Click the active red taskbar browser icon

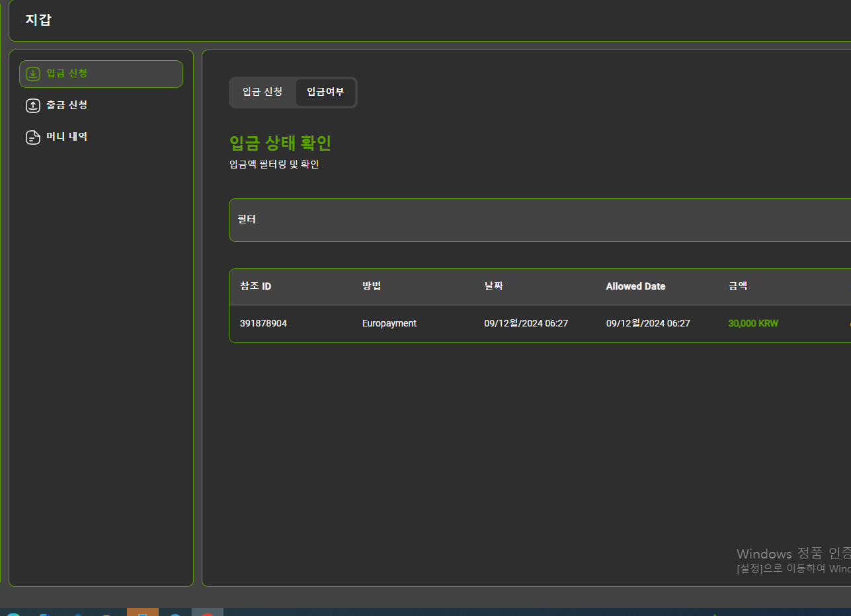pyautogui.click(x=207, y=612)
